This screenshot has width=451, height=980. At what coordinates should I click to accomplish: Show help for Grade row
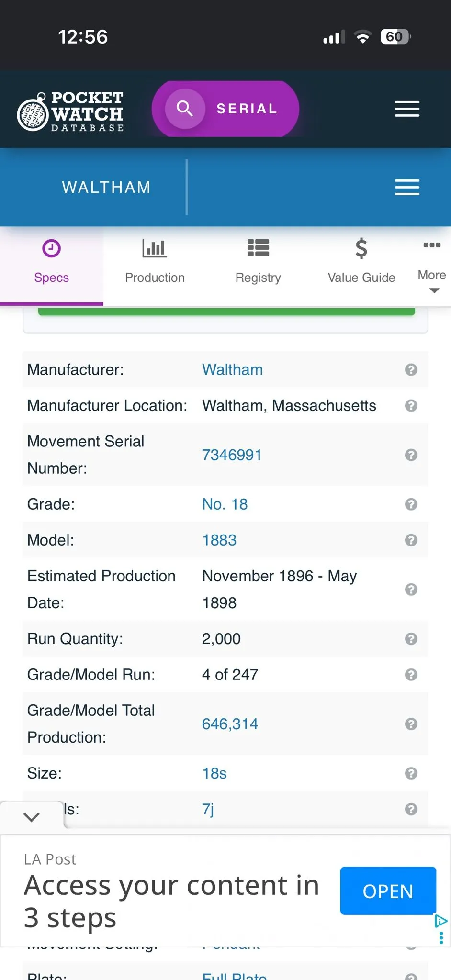click(411, 504)
